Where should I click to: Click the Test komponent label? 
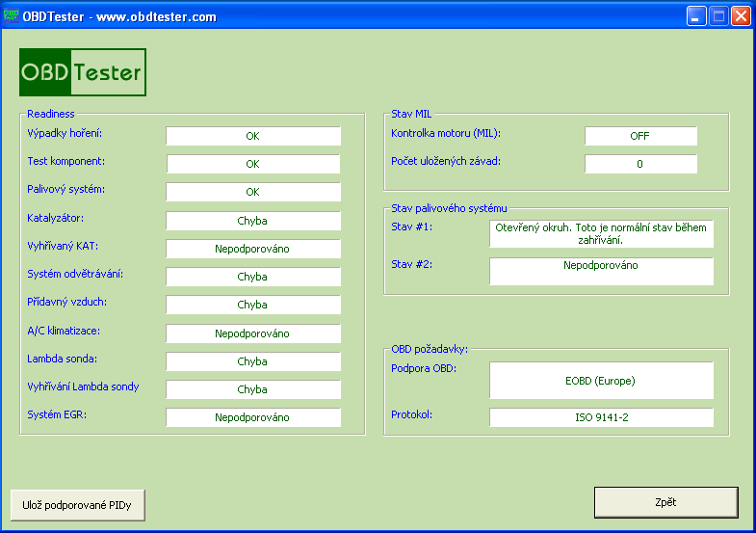(66, 161)
